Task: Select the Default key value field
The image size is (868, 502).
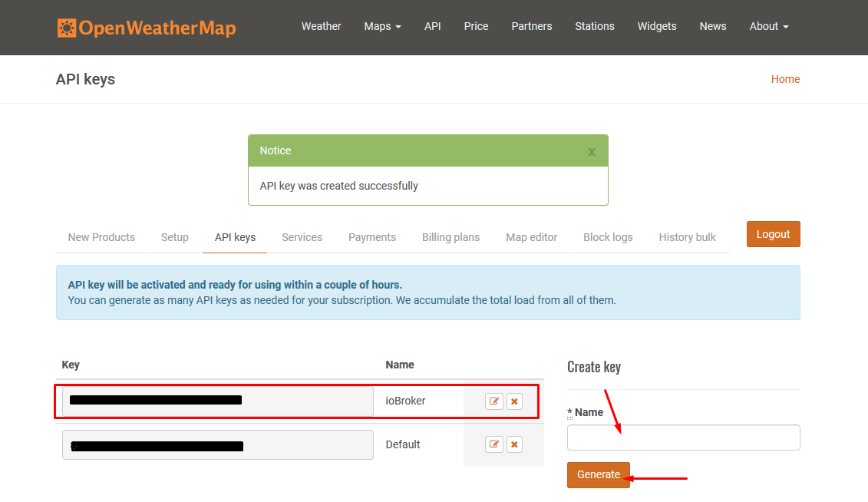Action: pos(217,445)
